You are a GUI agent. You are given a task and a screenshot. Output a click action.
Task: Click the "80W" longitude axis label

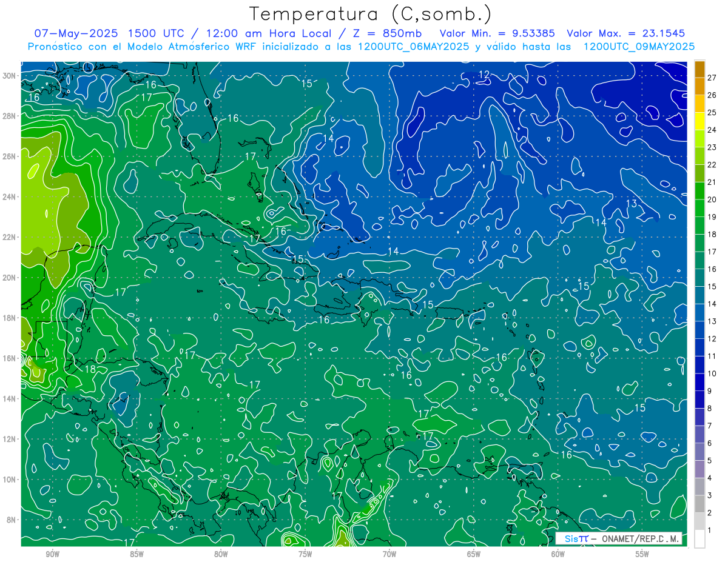tap(221, 554)
